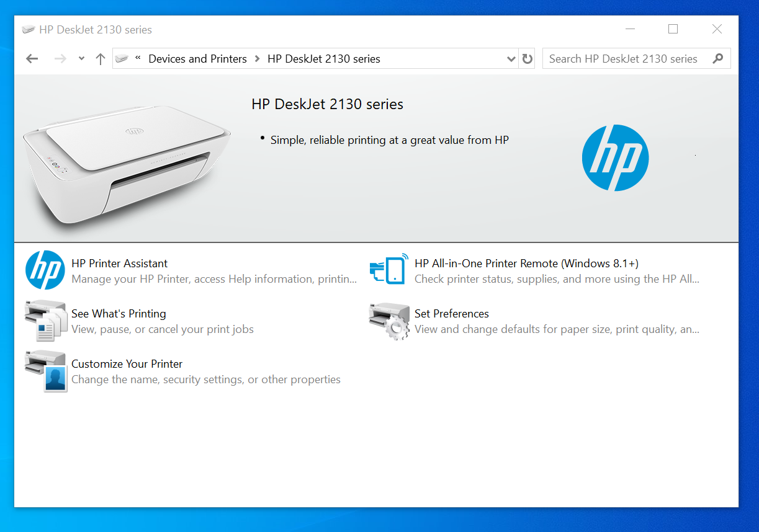Open Set Preferences
Viewport: 759px width, 532px height.
pos(452,314)
